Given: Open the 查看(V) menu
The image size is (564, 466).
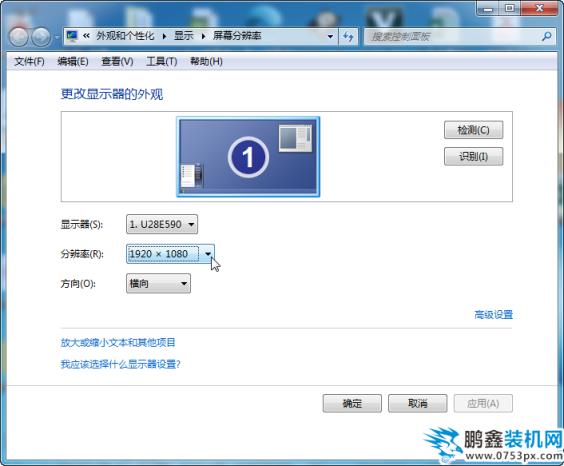Looking at the screenshot, I should coord(117,61).
